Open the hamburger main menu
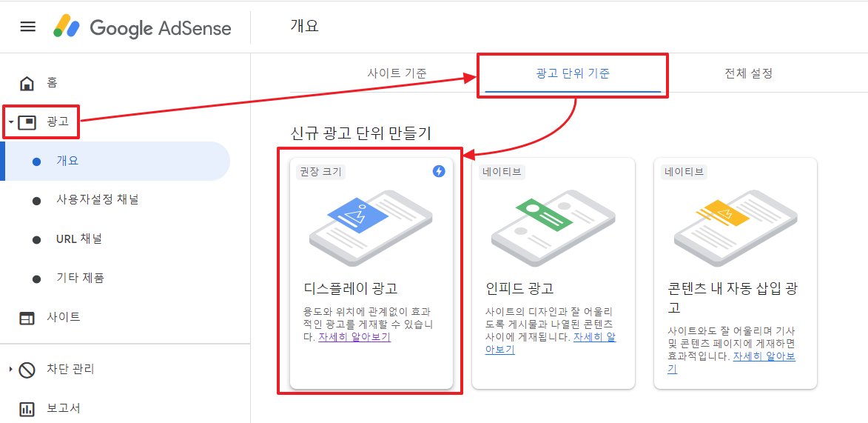This screenshot has width=868, height=423. (x=27, y=27)
